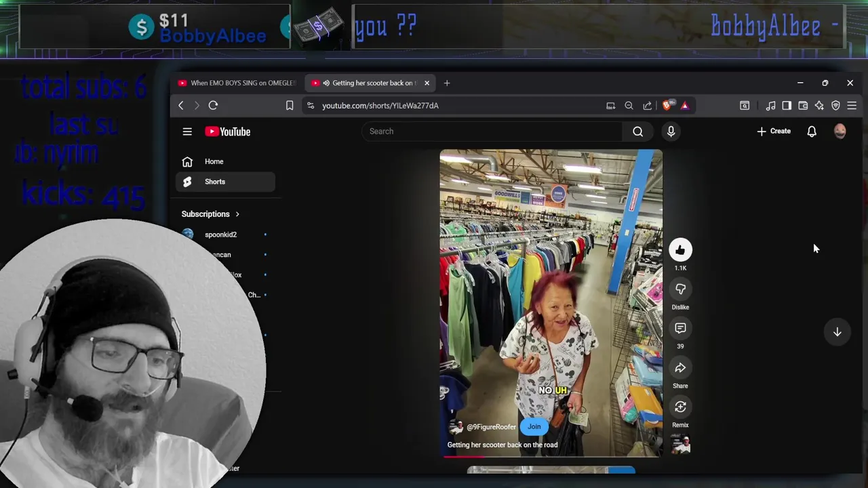Screen dimensions: 868x488
Task: Click the YouTube logo
Action: click(228, 131)
